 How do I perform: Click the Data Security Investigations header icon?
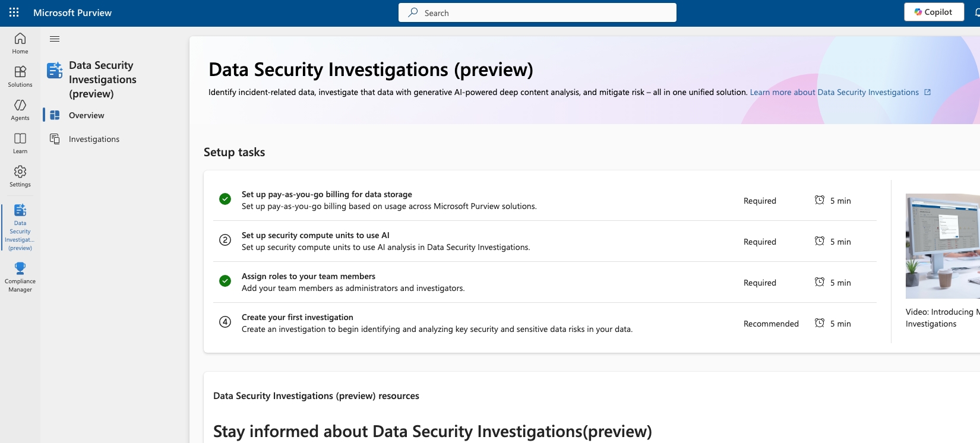click(x=55, y=70)
